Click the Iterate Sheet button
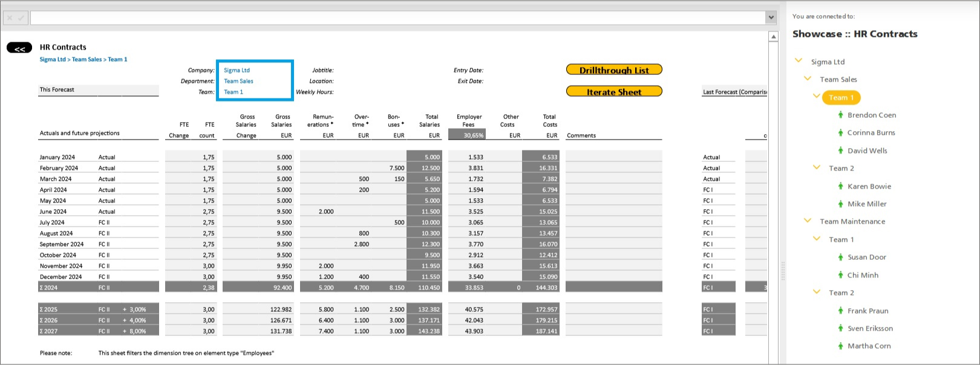Screen dimensions: 980x365 click(614, 91)
